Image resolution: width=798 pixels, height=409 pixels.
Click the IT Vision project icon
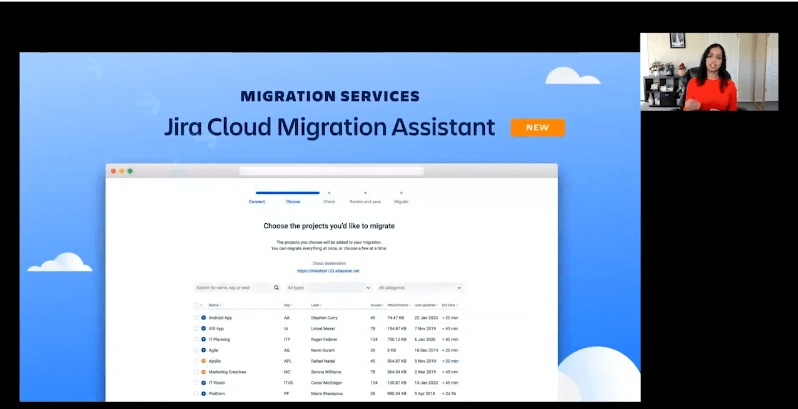pos(204,383)
